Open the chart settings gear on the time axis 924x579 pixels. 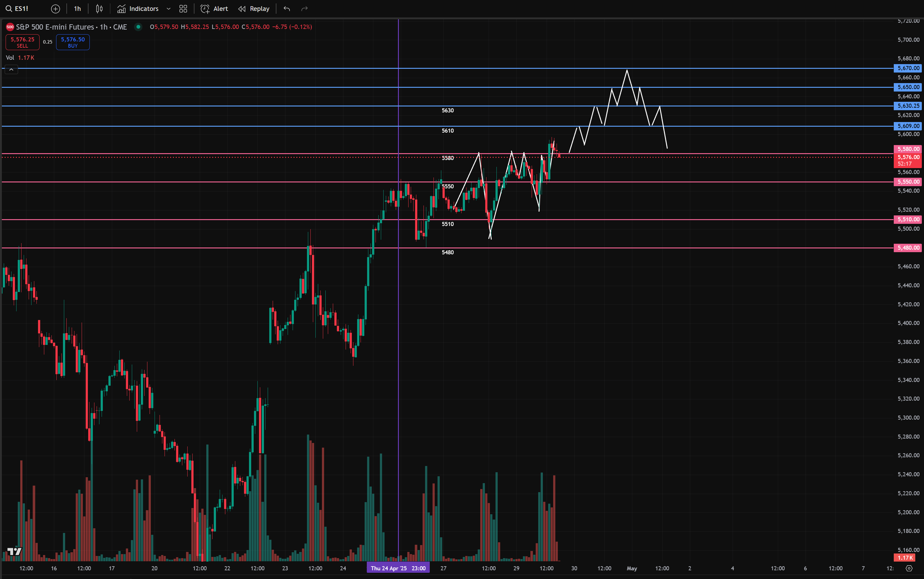pyautogui.click(x=909, y=568)
